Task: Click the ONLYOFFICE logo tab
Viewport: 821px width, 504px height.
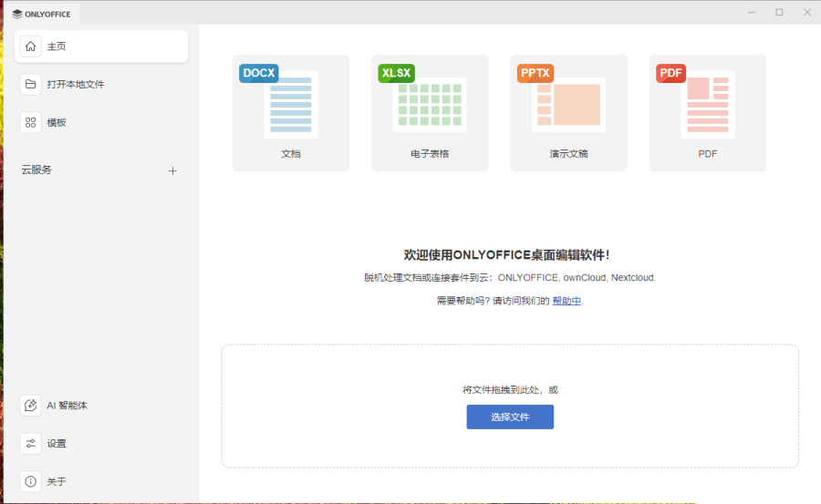Action: (x=41, y=15)
